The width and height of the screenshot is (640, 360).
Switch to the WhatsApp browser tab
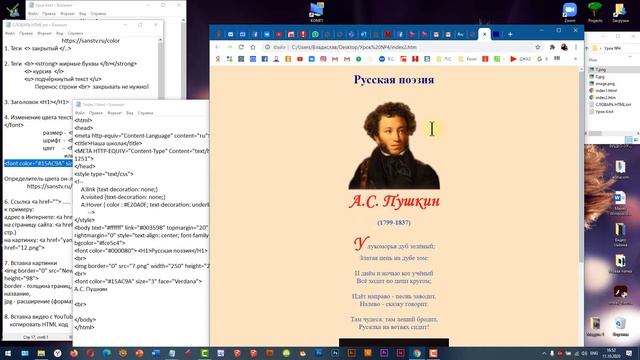pyautogui.click(x=315, y=34)
